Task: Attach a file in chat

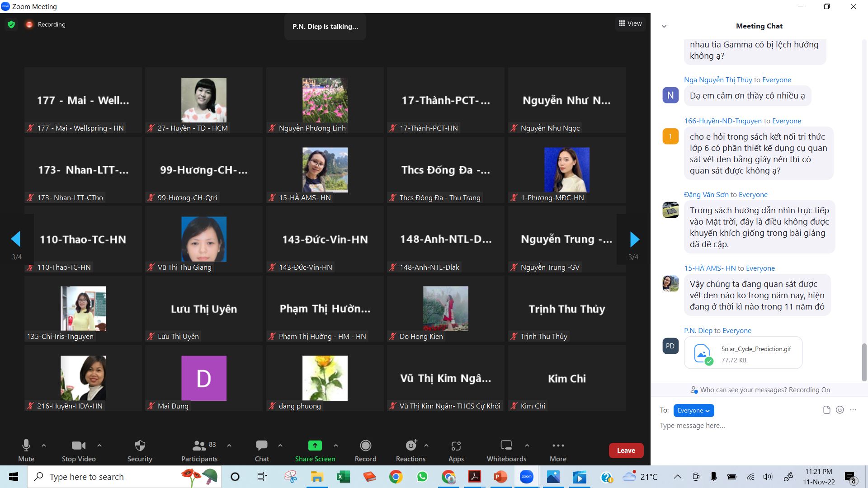Action: (x=827, y=410)
